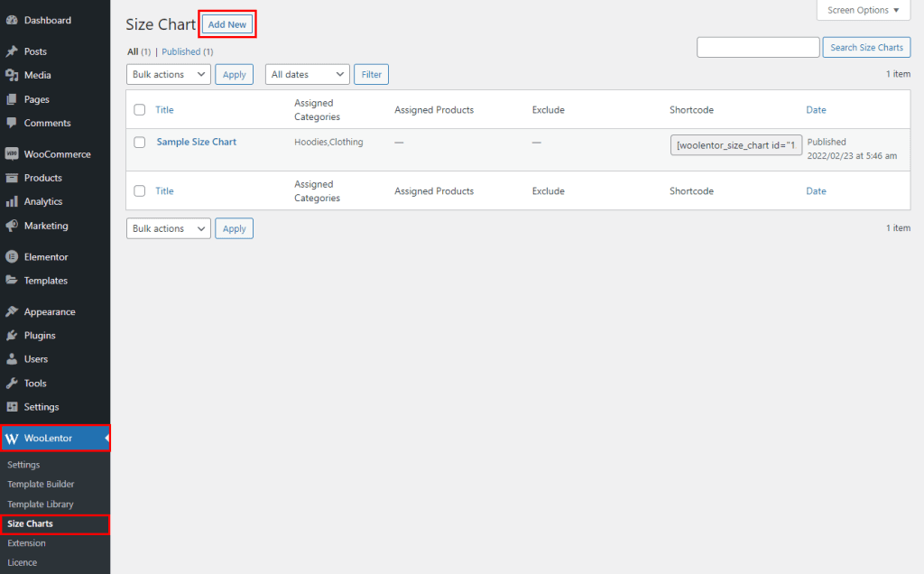Click the Search Size Charts button
This screenshot has width=924, height=574.
[x=866, y=47]
